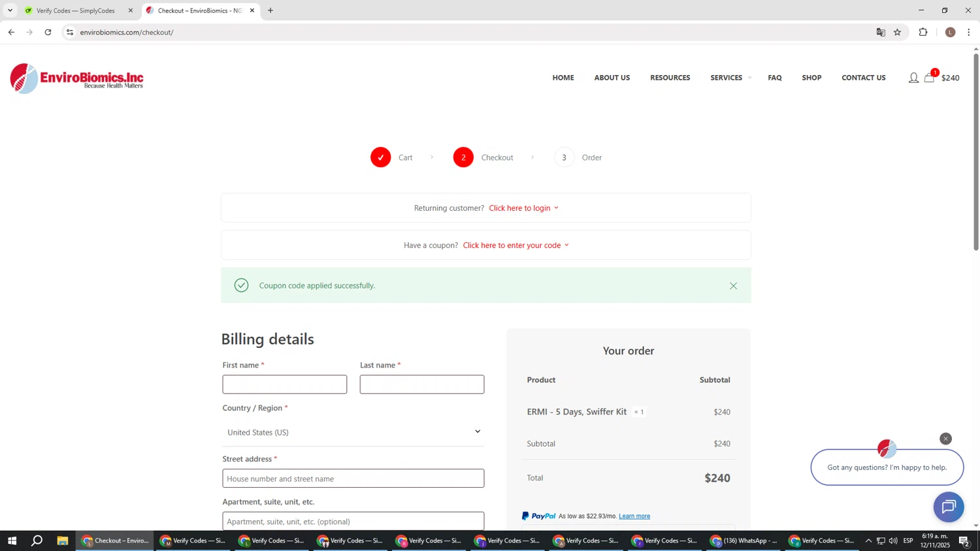Close the Checkout EnviroBiomics tab
980x551 pixels.
(252, 10)
